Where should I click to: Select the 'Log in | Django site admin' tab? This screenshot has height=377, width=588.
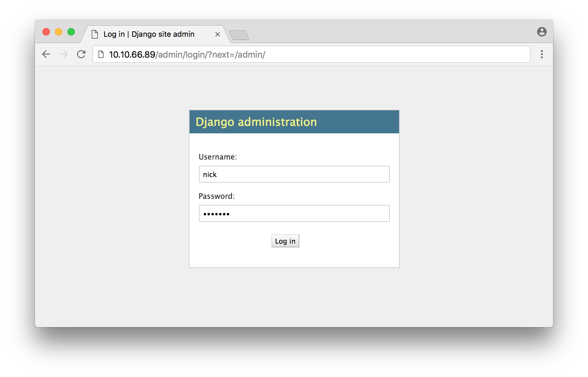click(149, 34)
